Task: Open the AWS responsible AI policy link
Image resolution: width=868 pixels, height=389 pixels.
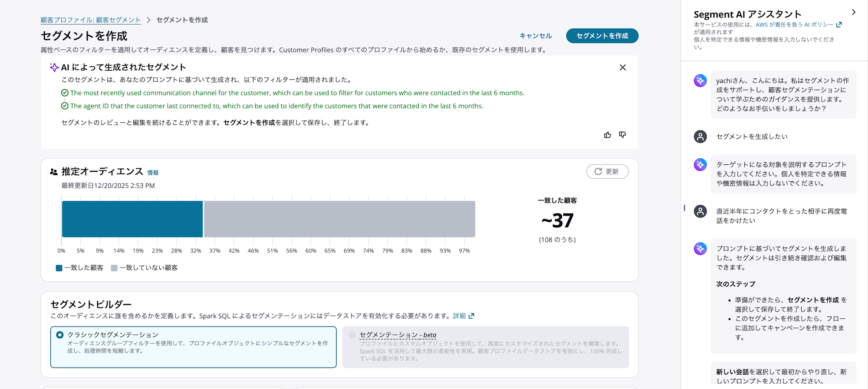Action: point(794,25)
